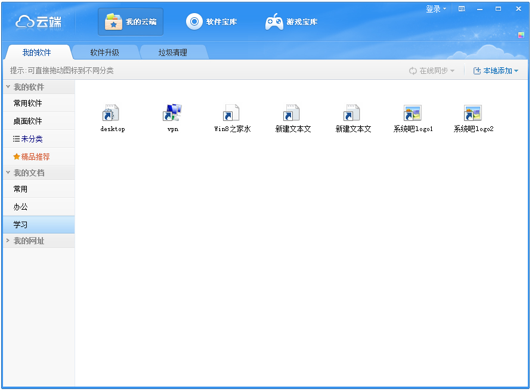Click the skin color palette icon
The height and width of the screenshot is (392, 532).
[x=521, y=35]
